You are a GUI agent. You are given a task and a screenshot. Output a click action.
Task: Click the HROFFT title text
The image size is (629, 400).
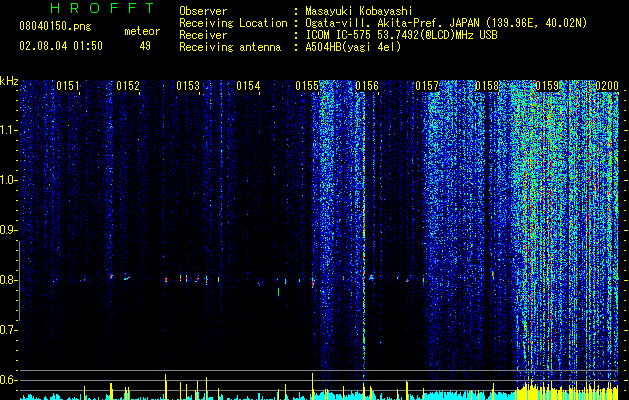point(103,8)
